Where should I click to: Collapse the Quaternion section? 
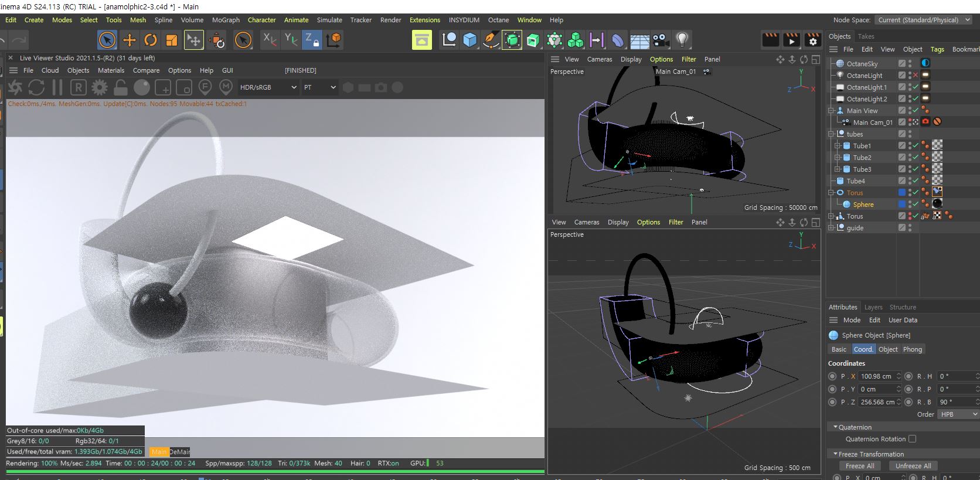click(x=835, y=427)
